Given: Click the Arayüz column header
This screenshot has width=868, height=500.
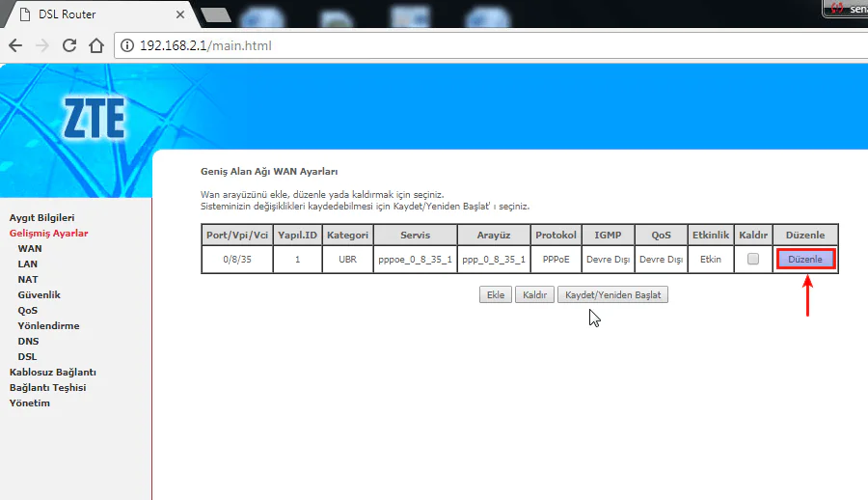Looking at the screenshot, I should pyautogui.click(x=494, y=235).
